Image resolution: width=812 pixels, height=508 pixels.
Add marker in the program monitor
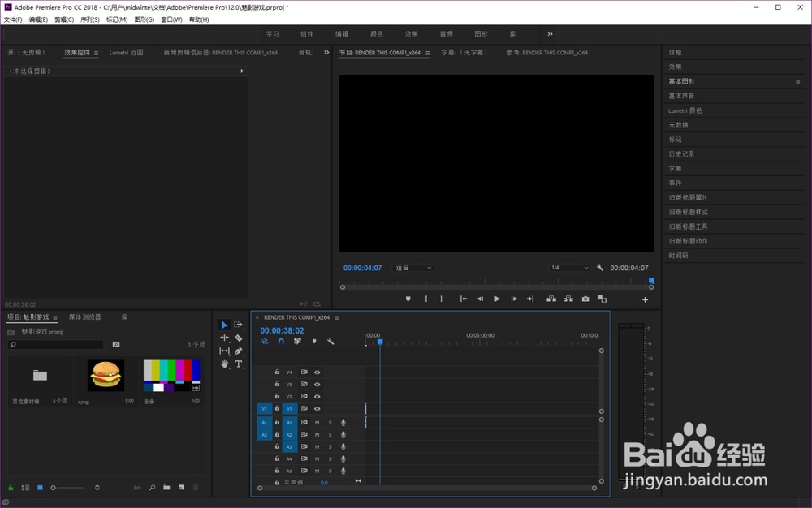408,299
